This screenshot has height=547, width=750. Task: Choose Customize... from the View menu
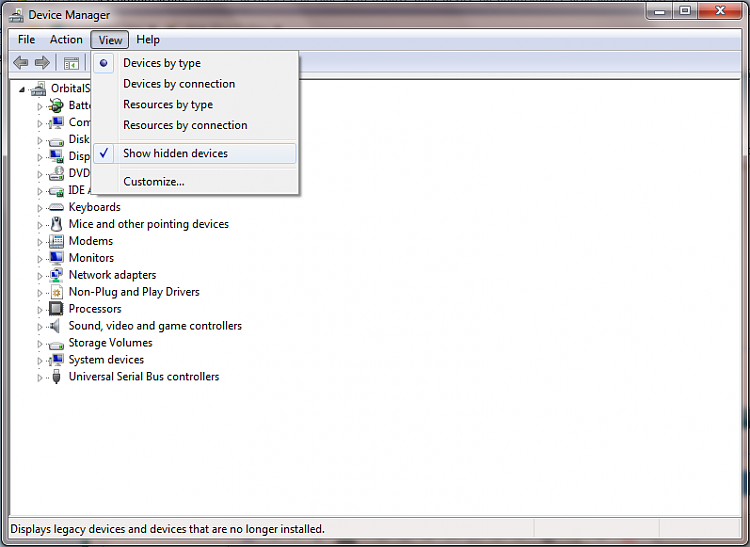coord(195,182)
